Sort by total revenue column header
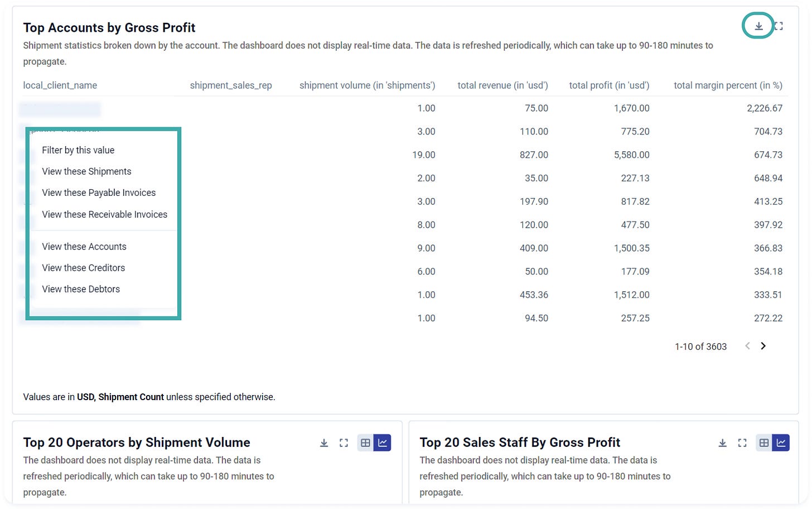 (502, 85)
